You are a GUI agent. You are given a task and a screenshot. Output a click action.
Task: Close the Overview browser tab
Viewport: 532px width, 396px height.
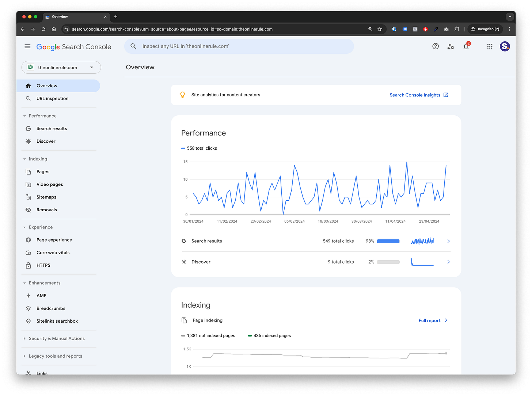point(105,17)
